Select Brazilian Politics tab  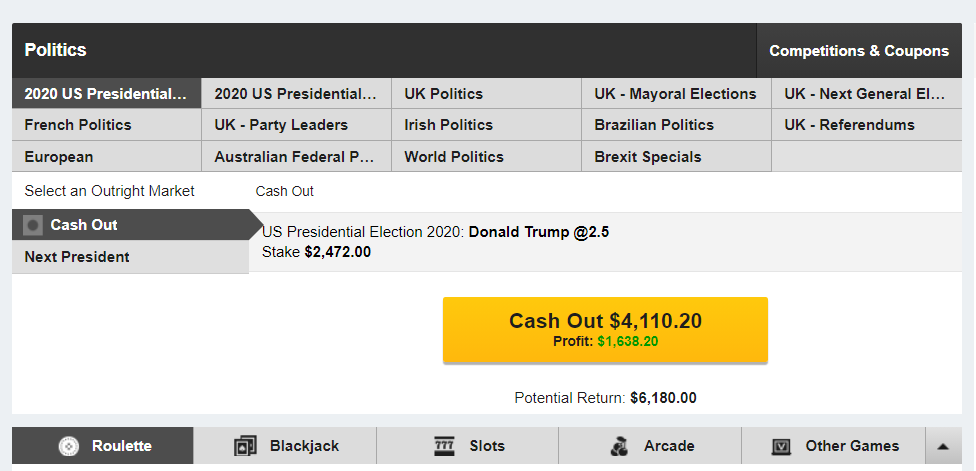coord(654,125)
